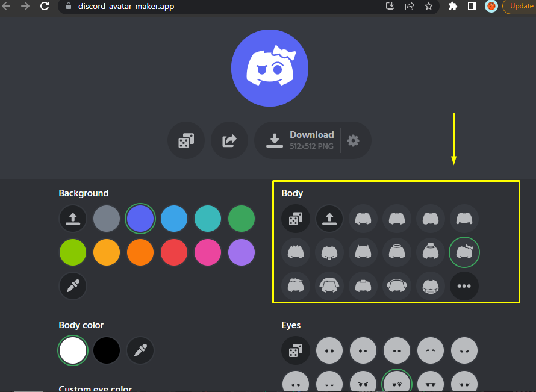This screenshot has height=392, width=536.
Task: Share the avatar using the share arrow button
Action: (229, 140)
